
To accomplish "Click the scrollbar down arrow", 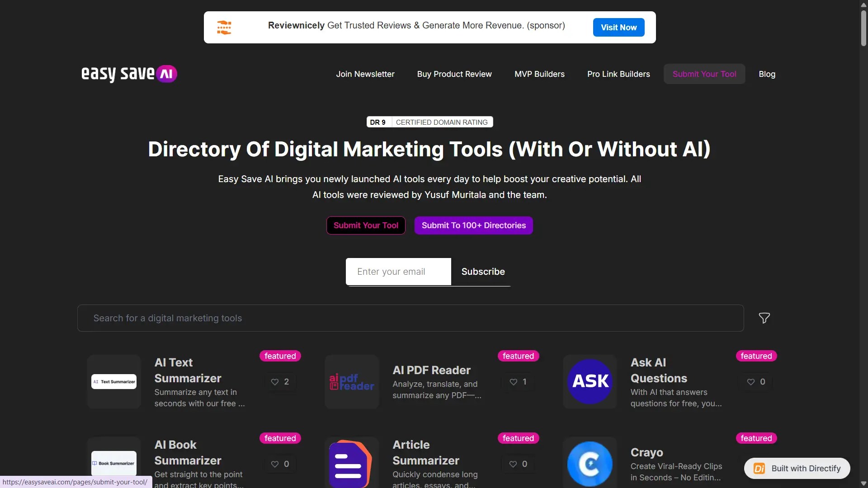I will pos(863,484).
